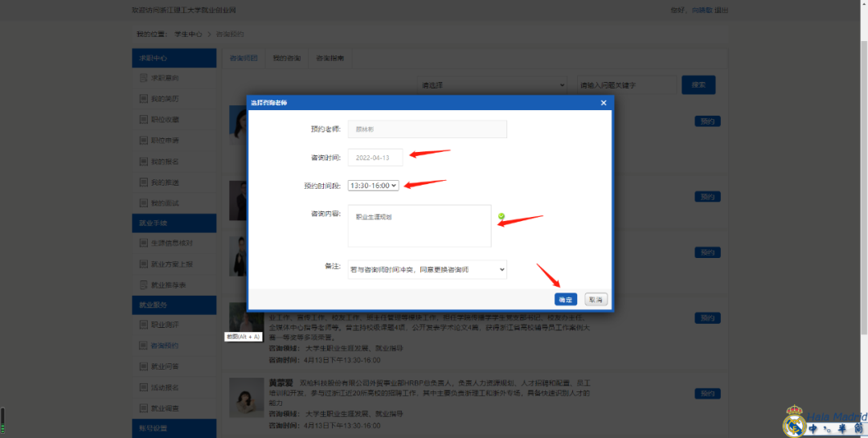
Task: Expand the 备注 dropdown in the dialog
Action: [x=427, y=270]
